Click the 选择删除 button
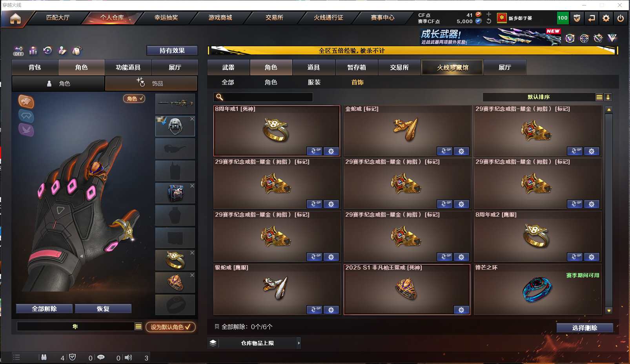This screenshot has height=364, width=630. (584, 328)
